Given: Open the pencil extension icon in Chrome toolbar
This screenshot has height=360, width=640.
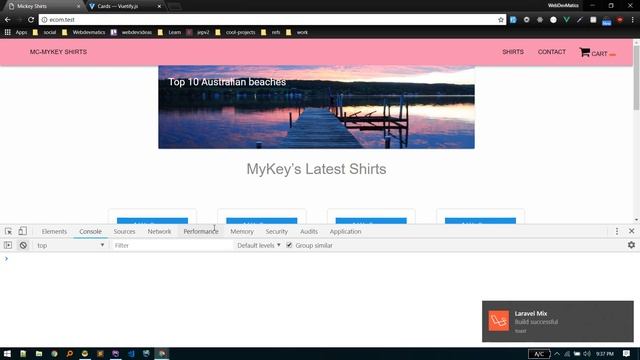Looking at the screenshot, I should (580, 20).
